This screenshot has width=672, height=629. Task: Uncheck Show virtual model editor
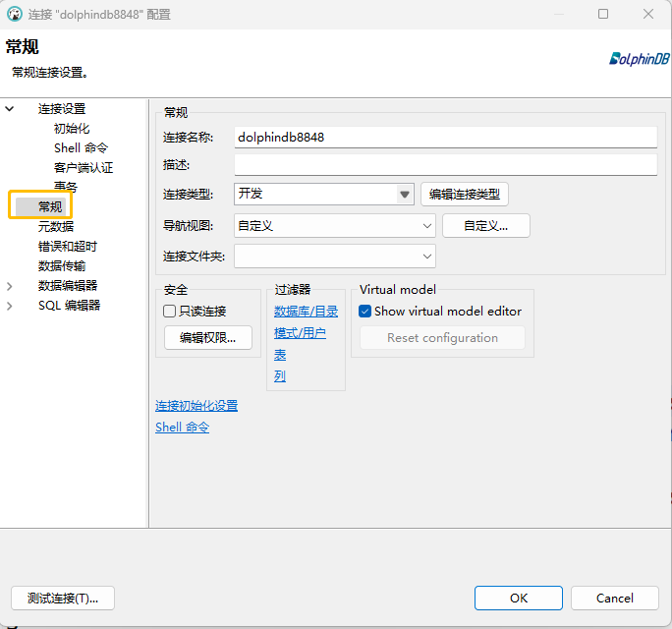coord(365,312)
